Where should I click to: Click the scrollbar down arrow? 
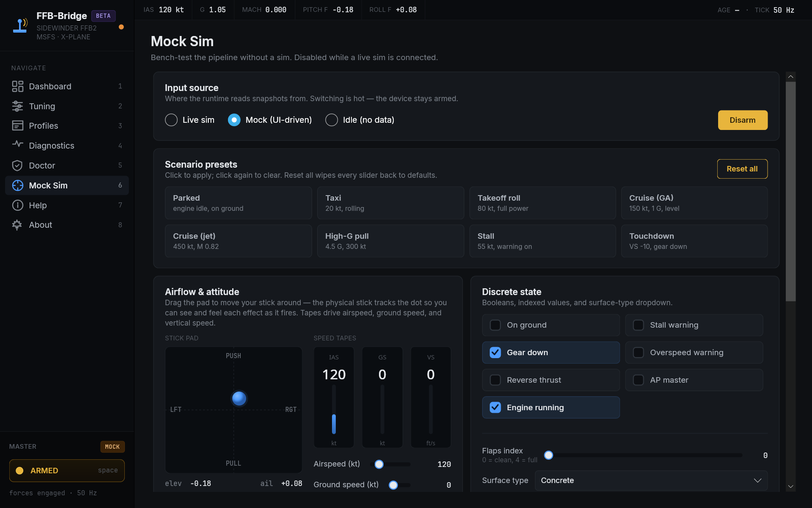[x=790, y=487]
